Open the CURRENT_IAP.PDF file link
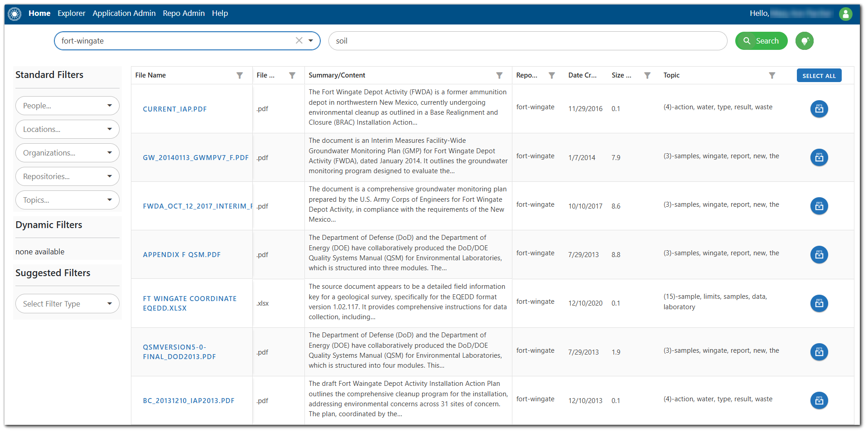Viewport: 868px width, 433px height. click(175, 109)
